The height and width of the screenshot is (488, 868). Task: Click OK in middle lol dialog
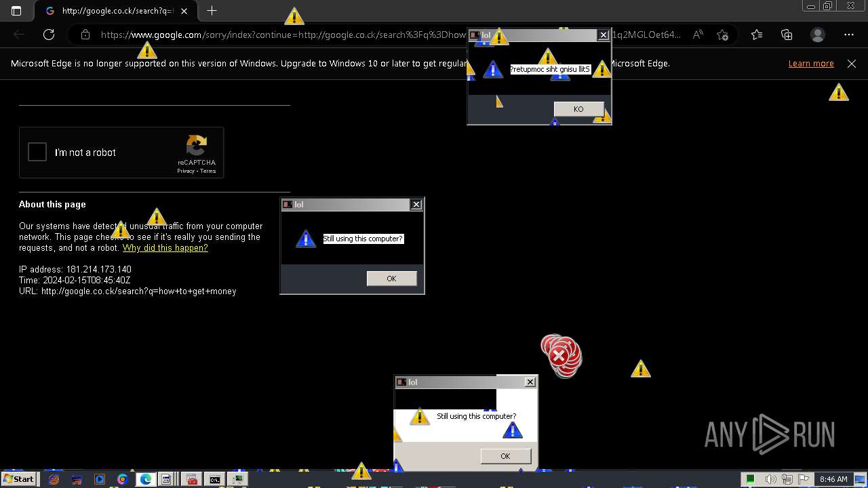pyautogui.click(x=391, y=279)
